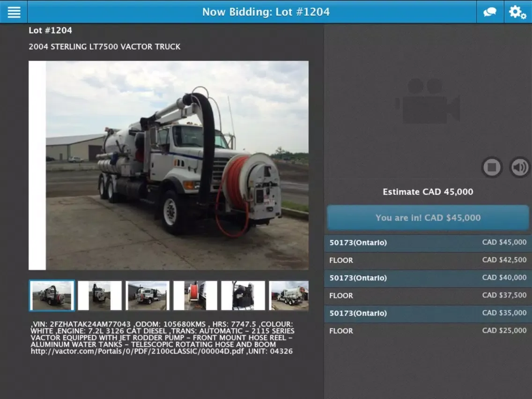Select the second thumbnail with rear truck view
Screen dimensions: 532x399
tap(100, 295)
